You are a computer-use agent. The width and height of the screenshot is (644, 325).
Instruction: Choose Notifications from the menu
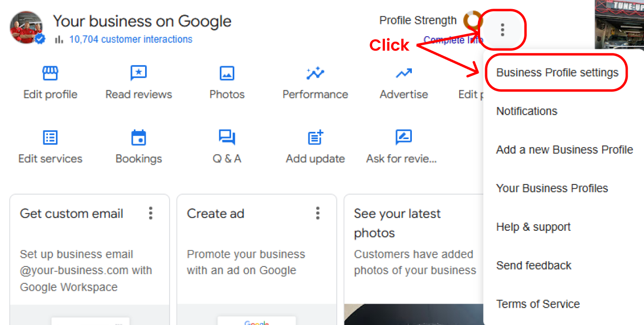click(x=526, y=111)
